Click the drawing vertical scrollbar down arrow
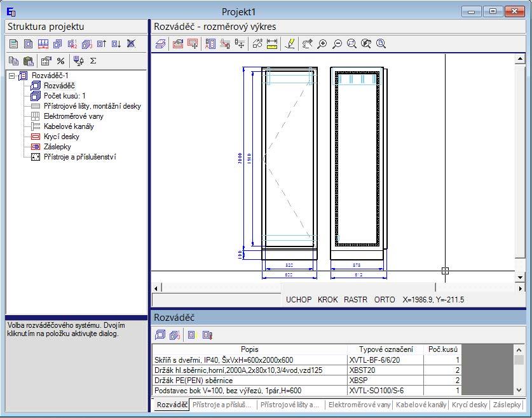The width and height of the screenshot is (532, 418). tap(520, 278)
